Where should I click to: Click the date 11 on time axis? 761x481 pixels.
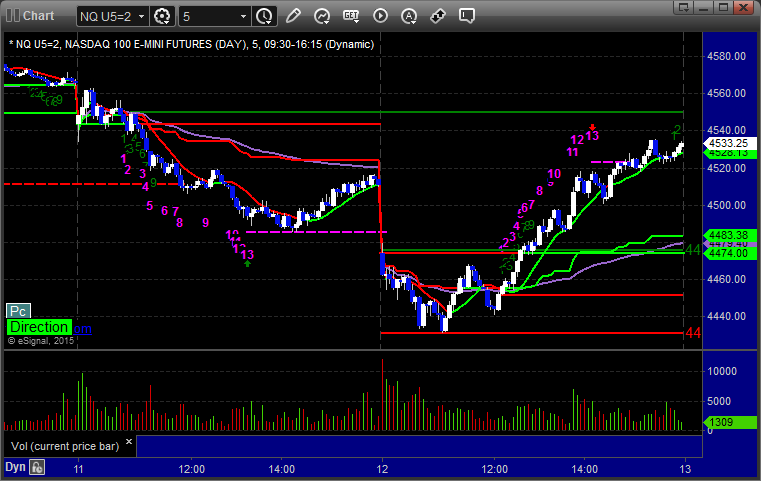78,469
